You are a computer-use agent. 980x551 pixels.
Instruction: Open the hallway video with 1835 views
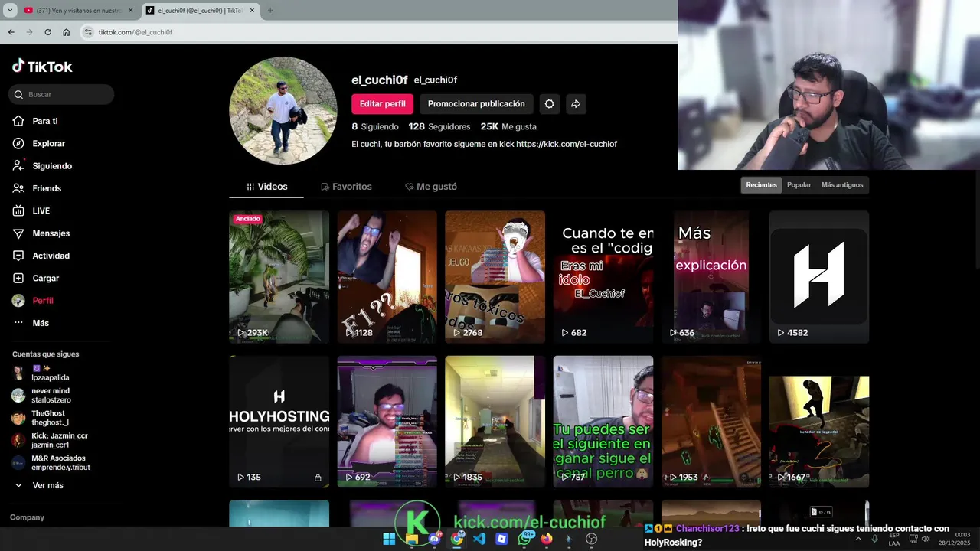[495, 422]
